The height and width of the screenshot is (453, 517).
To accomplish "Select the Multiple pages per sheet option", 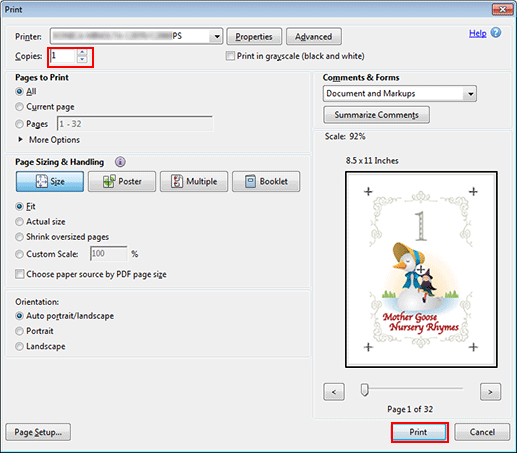I will (194, 181).
